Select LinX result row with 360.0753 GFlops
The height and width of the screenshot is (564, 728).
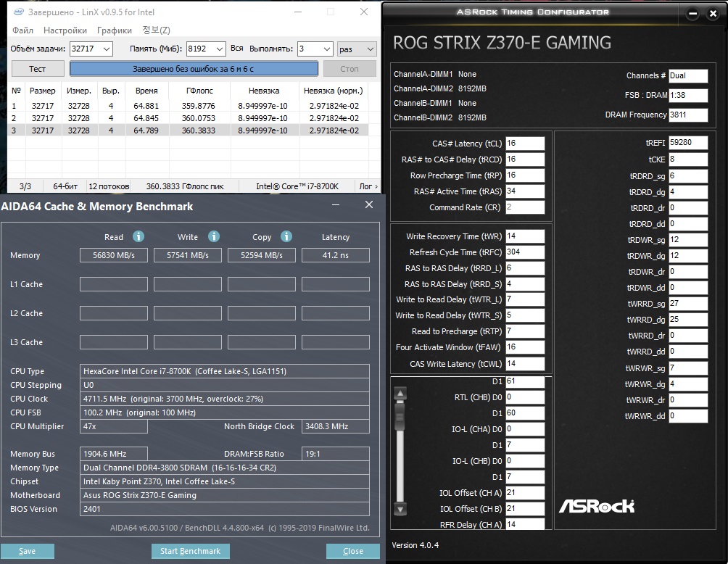[188, 118]
